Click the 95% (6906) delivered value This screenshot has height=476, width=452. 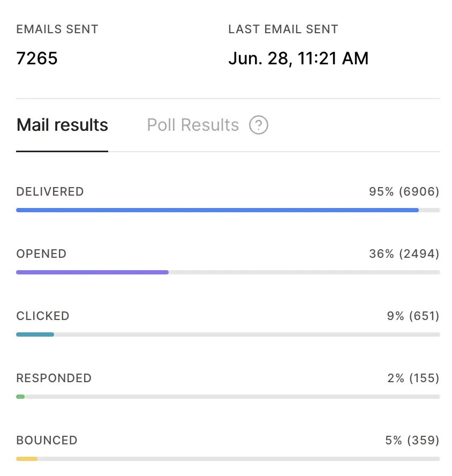click(404, 192)
